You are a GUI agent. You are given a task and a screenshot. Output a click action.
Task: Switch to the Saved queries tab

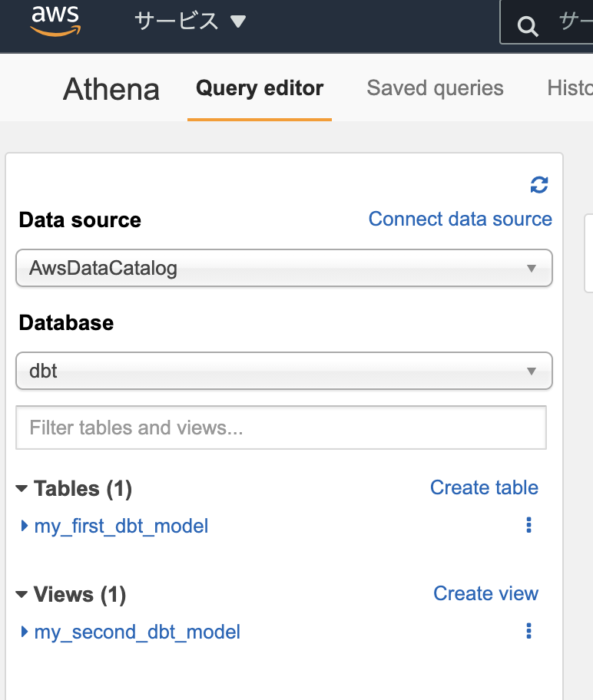pos(435,88)
